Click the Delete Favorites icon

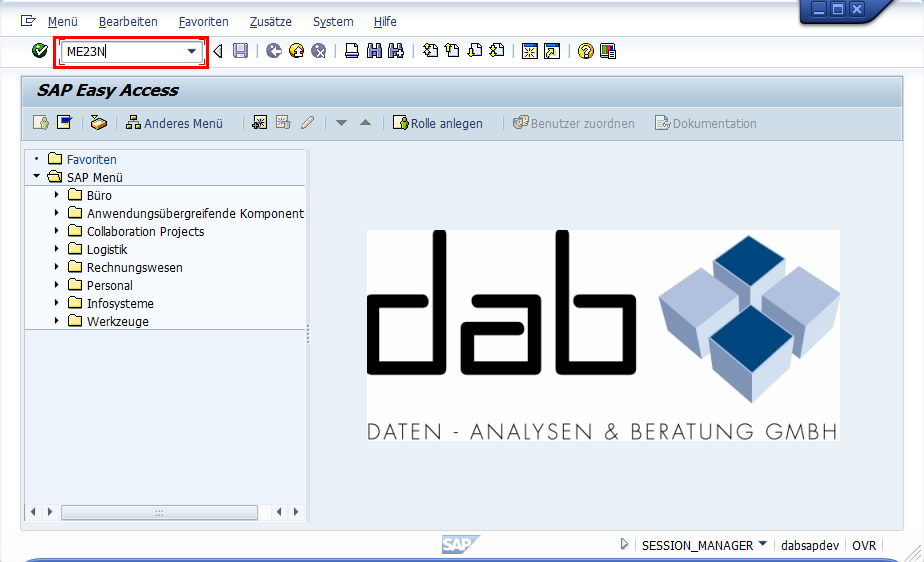coord(283,123)
